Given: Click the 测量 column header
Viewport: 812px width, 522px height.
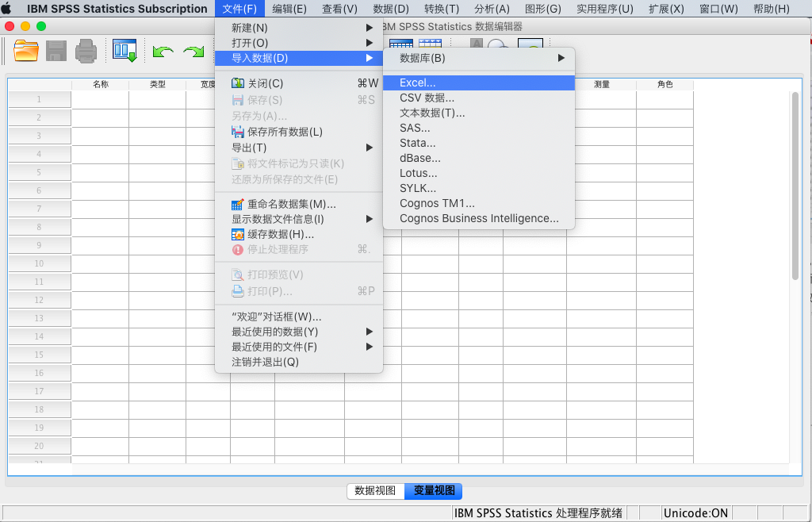Looking at the screenshot, I should tap(602, 84).
